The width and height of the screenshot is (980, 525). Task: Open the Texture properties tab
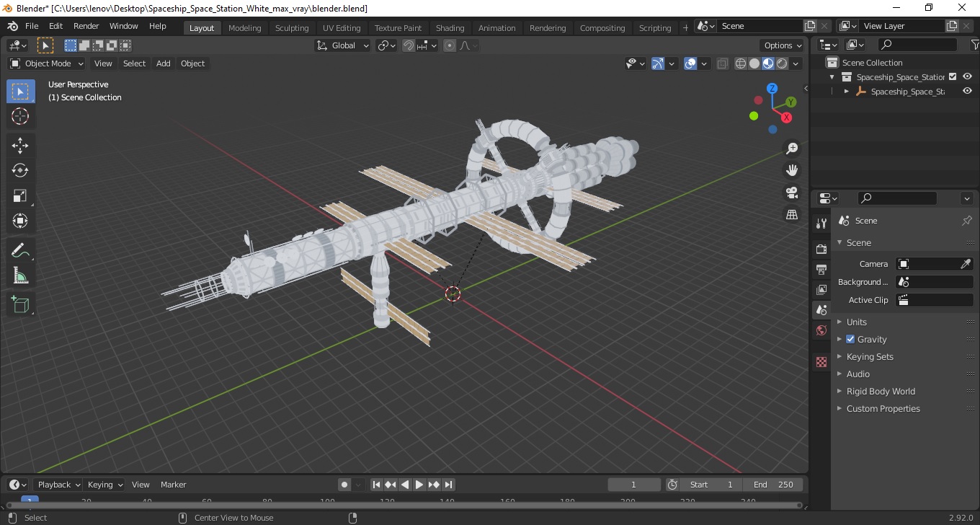click(x=821, y=362)
